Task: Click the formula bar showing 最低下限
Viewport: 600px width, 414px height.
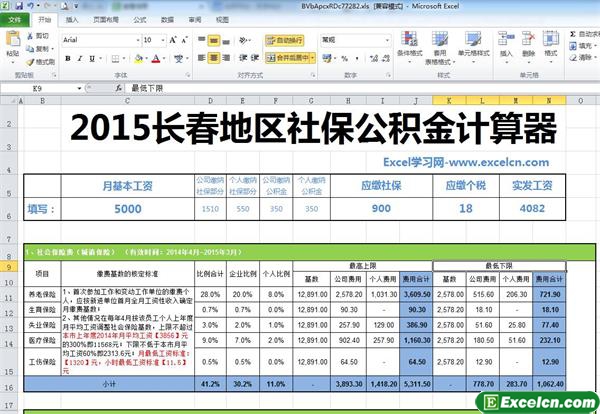Action: pos(360,88)
